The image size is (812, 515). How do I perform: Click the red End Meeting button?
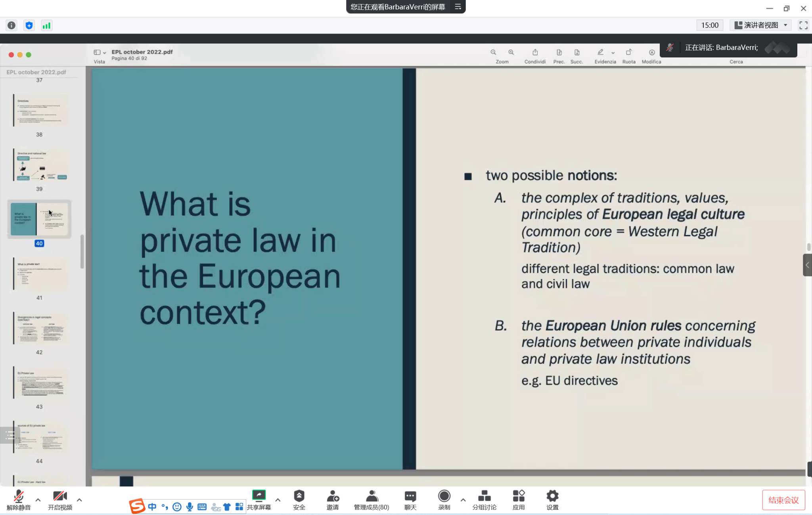point(783,500)
